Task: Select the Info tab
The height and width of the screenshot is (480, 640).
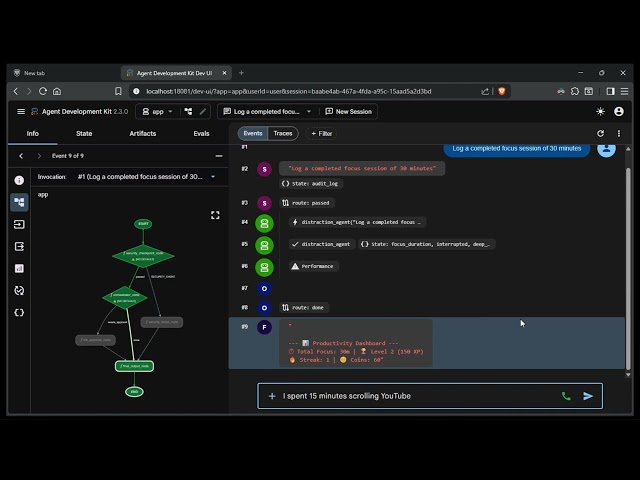Action: [33, 133]
